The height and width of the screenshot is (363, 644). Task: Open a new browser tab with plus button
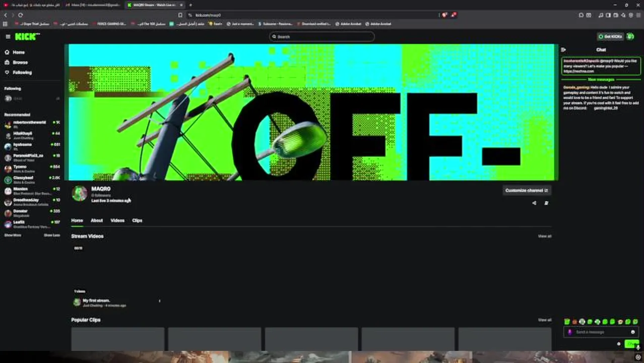click(x=190, y=5)
